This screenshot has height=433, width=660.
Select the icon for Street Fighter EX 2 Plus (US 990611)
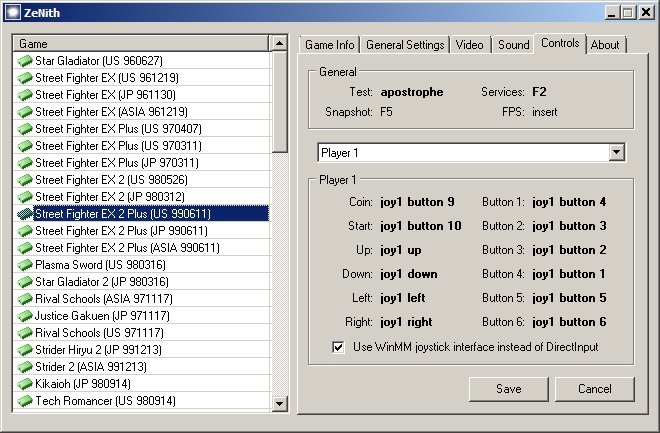click(25, 214)
